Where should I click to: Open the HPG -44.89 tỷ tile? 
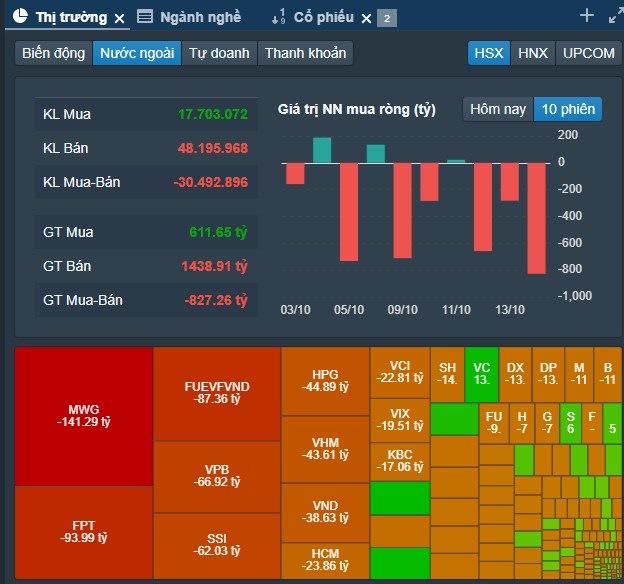[x=325, y=381]
